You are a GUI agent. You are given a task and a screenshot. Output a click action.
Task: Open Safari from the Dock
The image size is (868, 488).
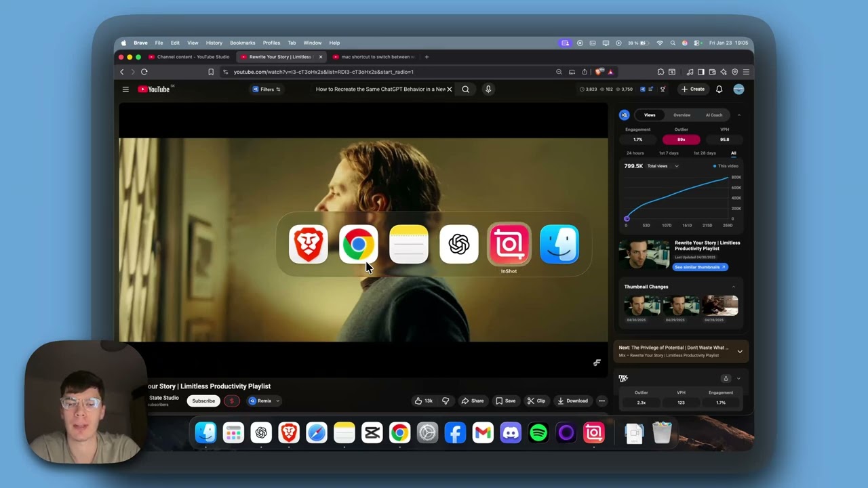point(317,432)
